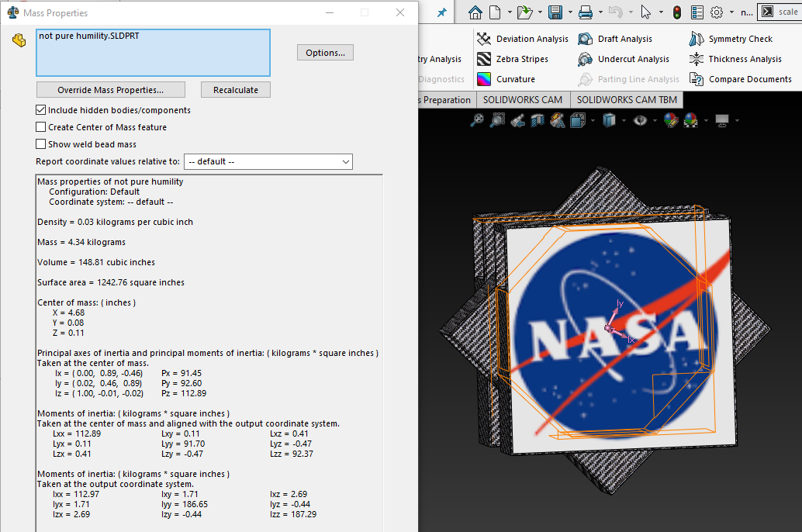Open Compare Documents tool
This screenshot has width=802, height=532.
coord(740,79)
